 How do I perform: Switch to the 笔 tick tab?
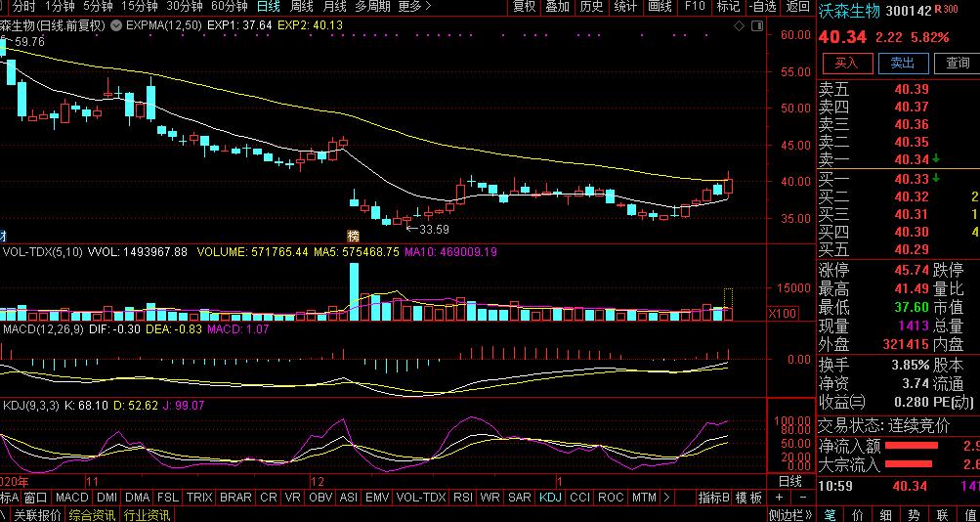(830, 515)
